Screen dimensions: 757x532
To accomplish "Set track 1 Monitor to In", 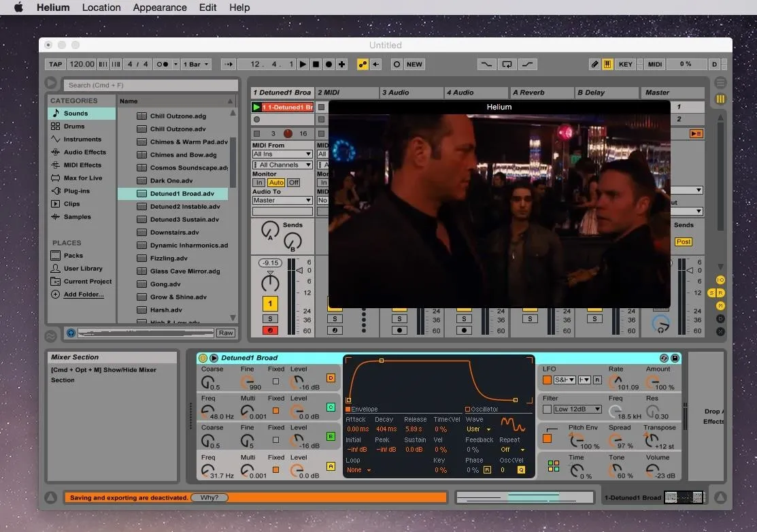I will [x=258, y=182].
